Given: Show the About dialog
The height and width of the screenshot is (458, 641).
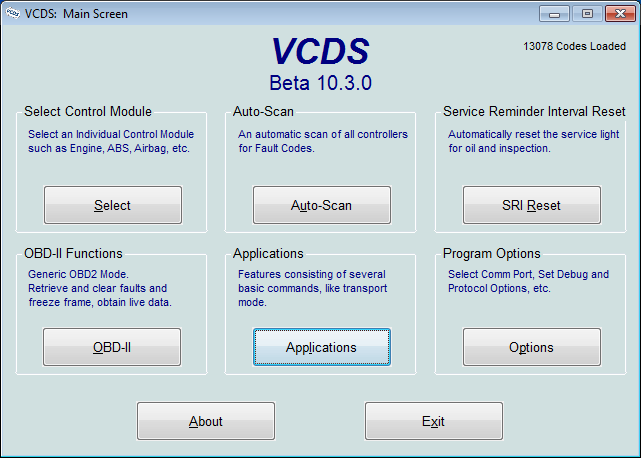Looking at the screenshot, I should tap(205, 421).
